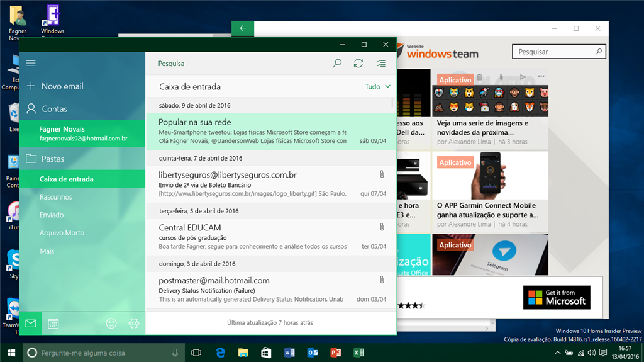Open the Envio de 2ª via de Boleto email
The width and height of the screenshot is (644, 362).
pos(271,184)
